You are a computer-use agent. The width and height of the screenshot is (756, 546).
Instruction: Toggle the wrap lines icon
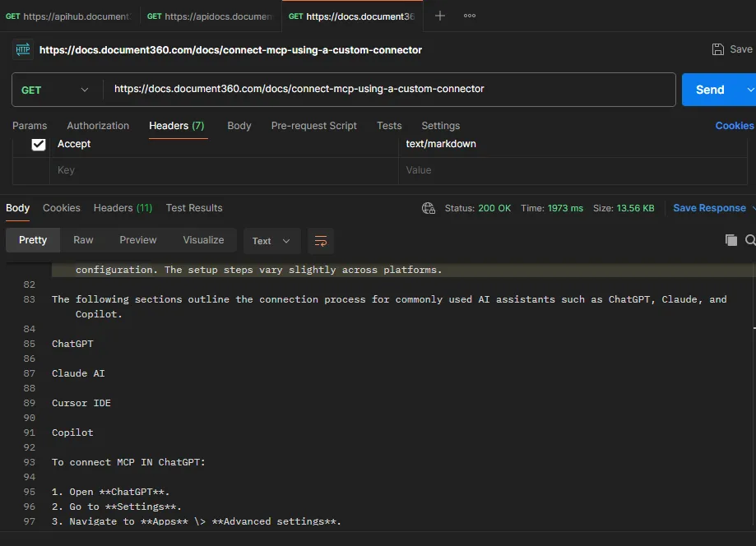(x=321, y=240)
